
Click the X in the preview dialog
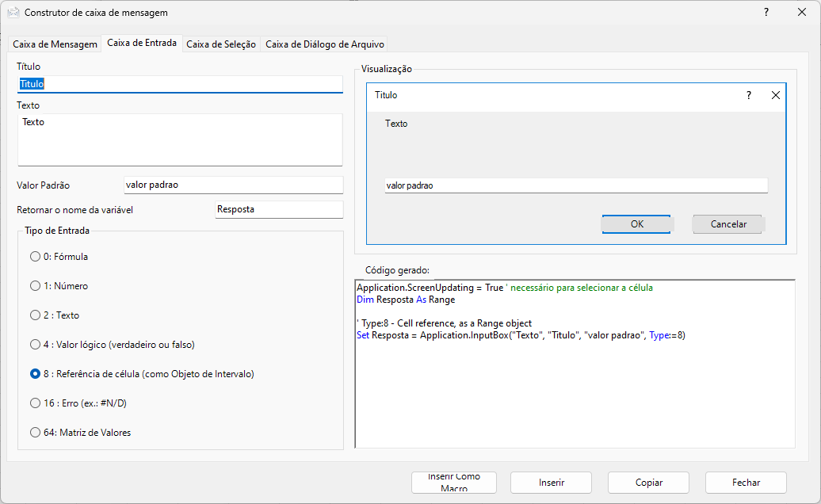(776, 95)
